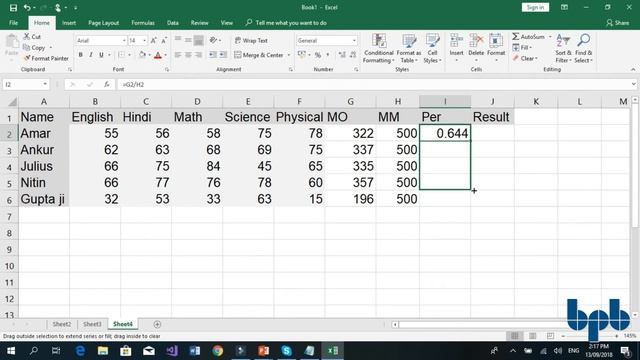Viewport: 640px width, 360px height.
Task: Click Orientation text angle icon
Action: click(x=213, y=40)
